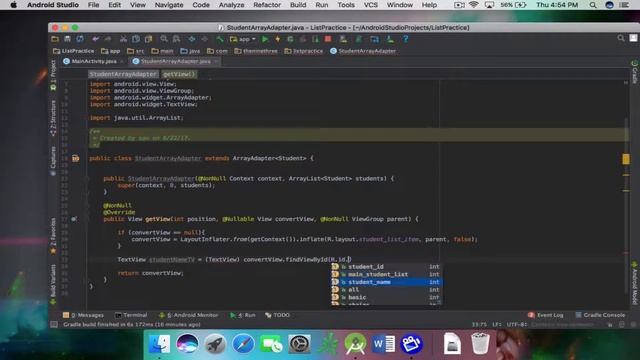Toggle the Captures tool window
Image resolution: width=640 pixels, height=360 pixels.
click(x=53, y=161)
